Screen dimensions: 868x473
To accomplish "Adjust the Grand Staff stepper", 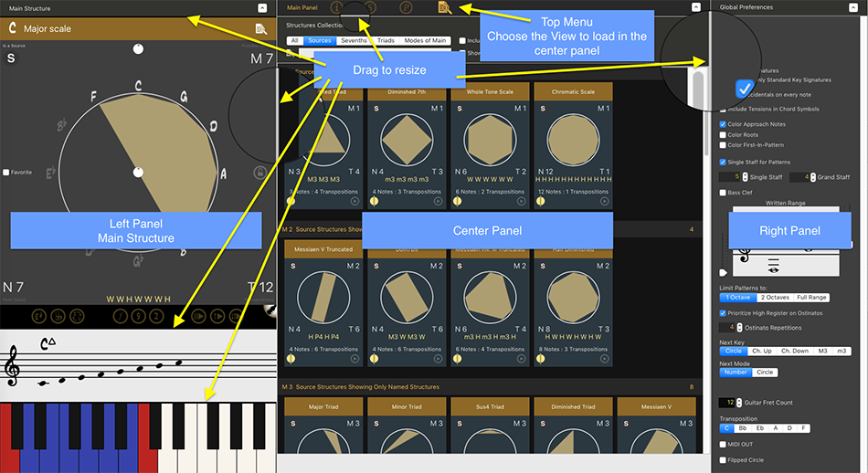I will pos(813,177).
